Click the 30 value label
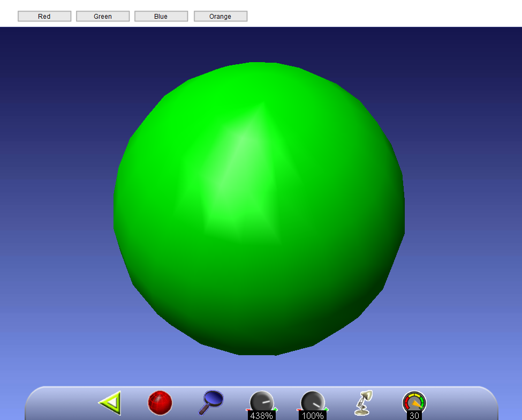 point(414,416)
